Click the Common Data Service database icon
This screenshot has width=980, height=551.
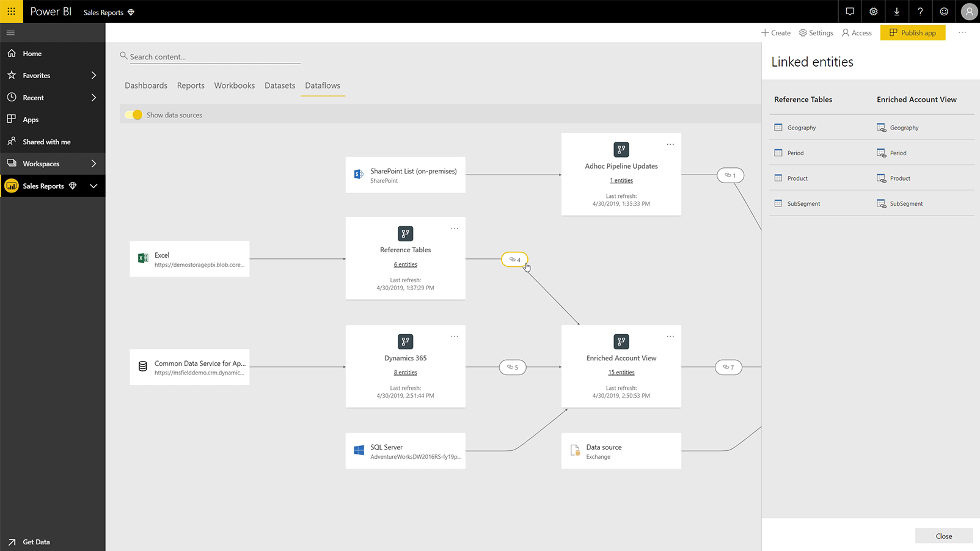(143, 367)
